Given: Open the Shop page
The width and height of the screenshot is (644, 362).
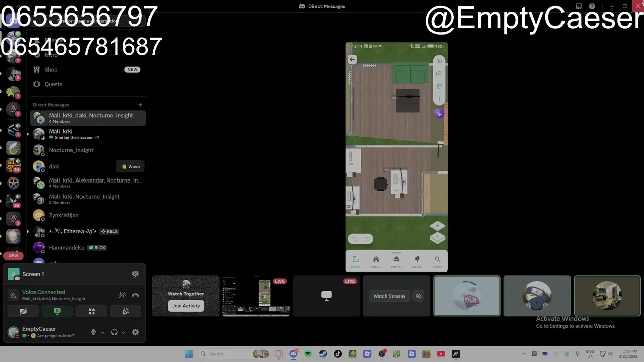Looking at the screenshot, I should [x=88, y=70].
